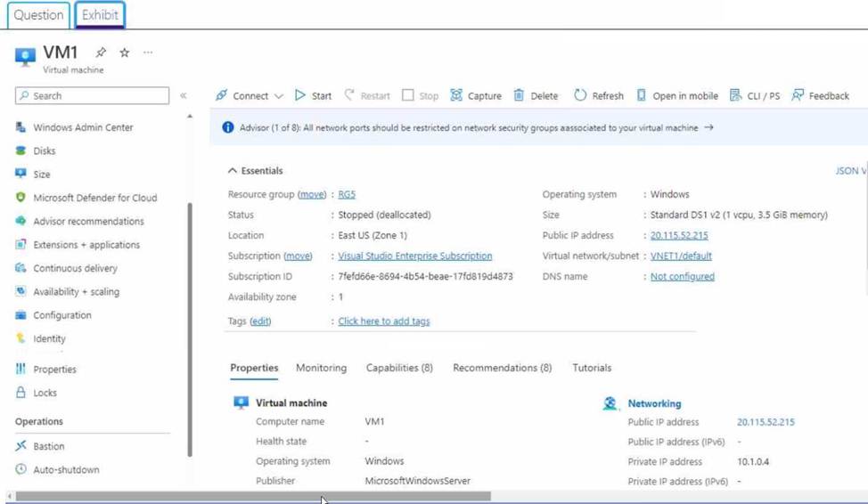Open Configuration in sidebar
The width and height of the screenshot is (868, 504).
62,315
